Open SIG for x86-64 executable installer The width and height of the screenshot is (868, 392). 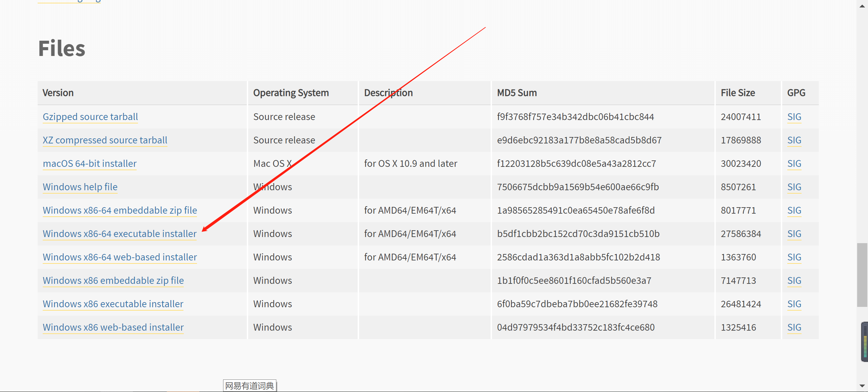(x=794, y=234)
